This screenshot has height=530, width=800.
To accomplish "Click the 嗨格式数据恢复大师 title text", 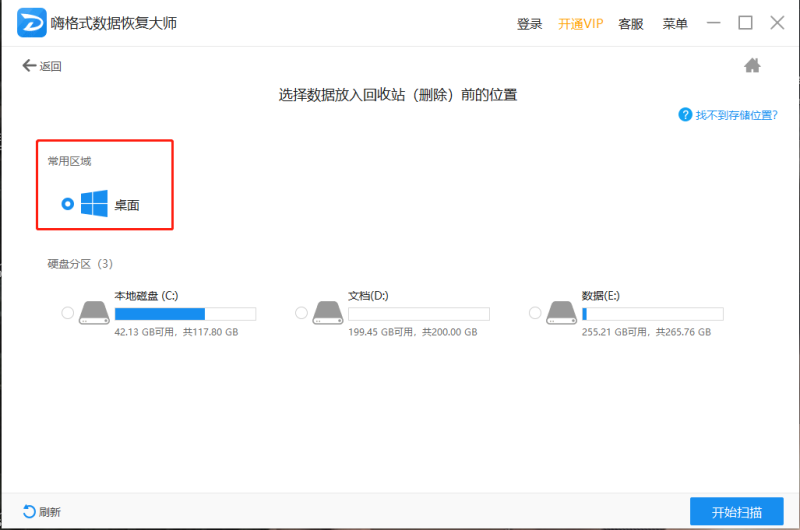I will (114, 23).
